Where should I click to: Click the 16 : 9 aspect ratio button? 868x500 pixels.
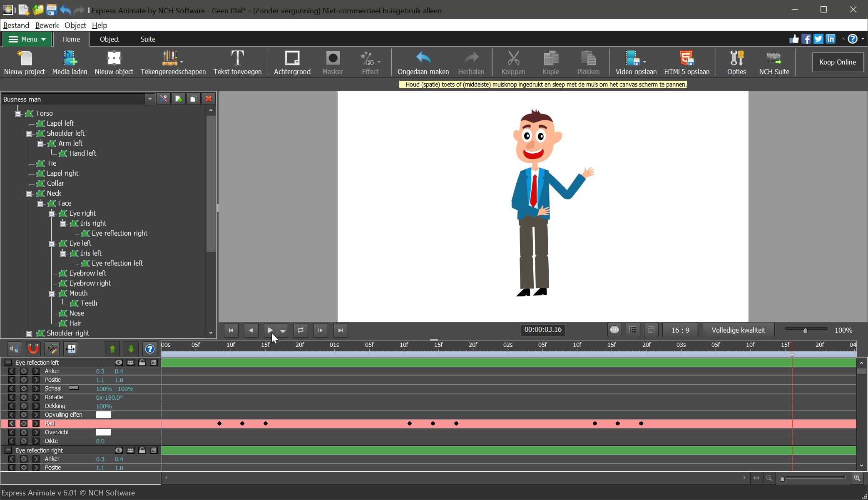click(680, 330)
